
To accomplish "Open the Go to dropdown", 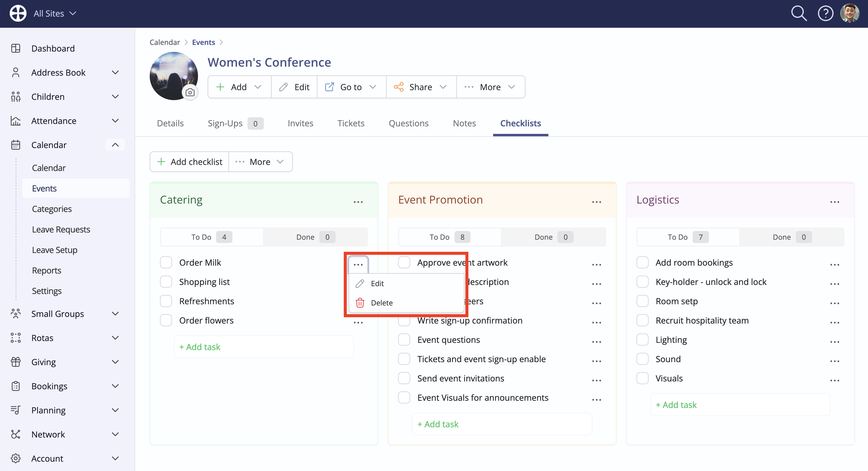I will [x=351, y=87].
